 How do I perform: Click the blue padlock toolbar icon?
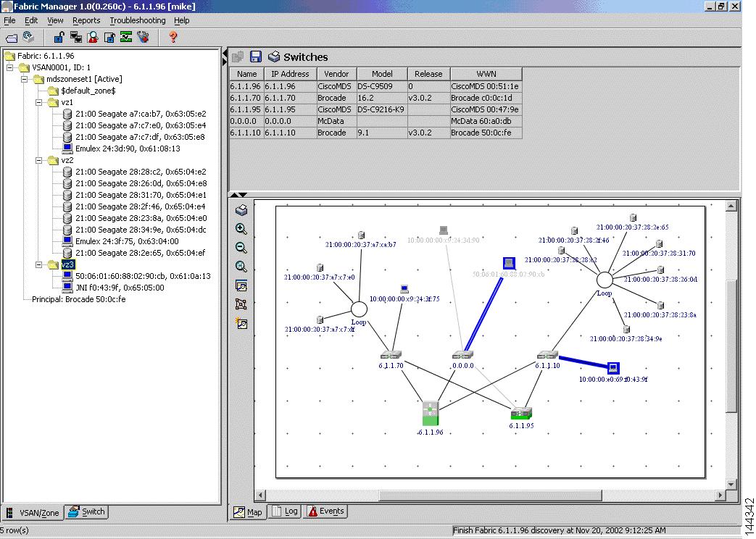59,37
